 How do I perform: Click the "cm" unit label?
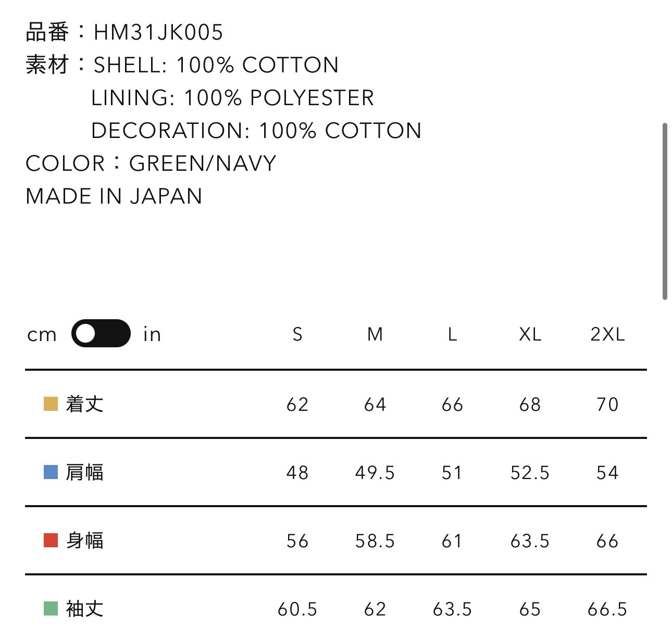click(x=42, y=334)
